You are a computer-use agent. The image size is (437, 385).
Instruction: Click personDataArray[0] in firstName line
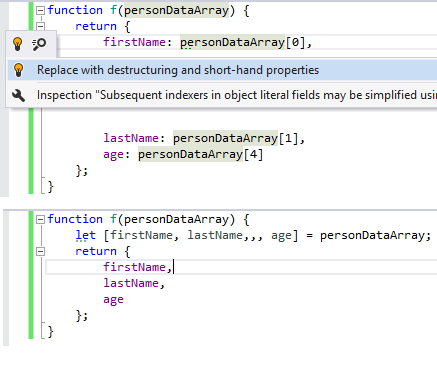tap(242, 43)
